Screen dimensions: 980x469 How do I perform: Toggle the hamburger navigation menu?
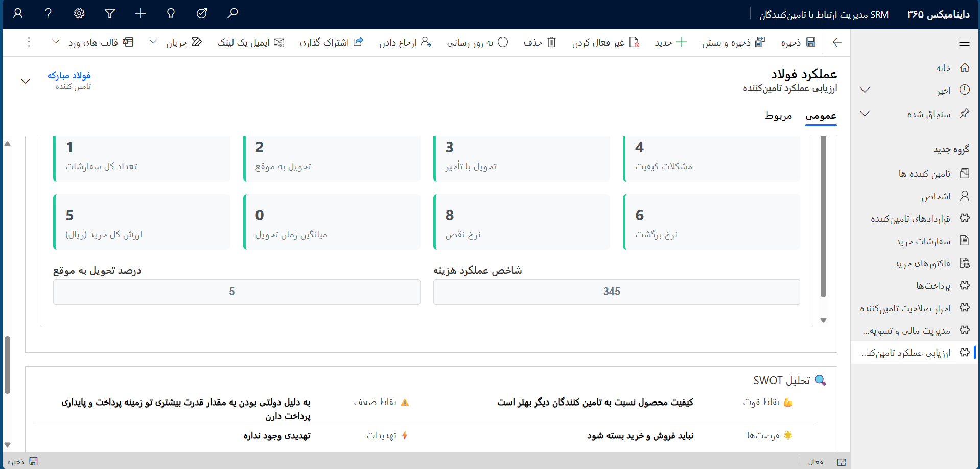click(964, 42)
